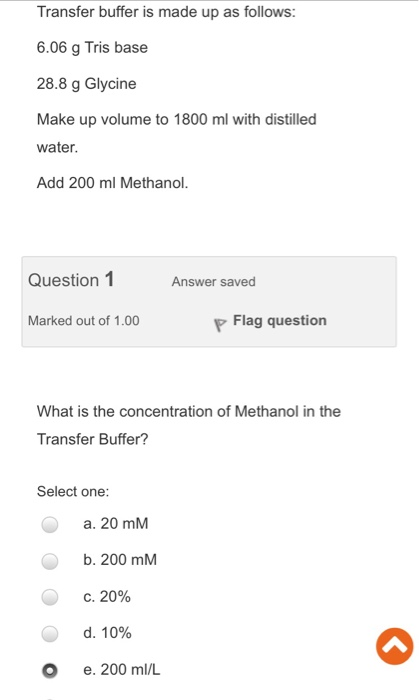Click the '6.06 g Tris base' line
The height and width of the screenshot is (700, 419).
92,48
